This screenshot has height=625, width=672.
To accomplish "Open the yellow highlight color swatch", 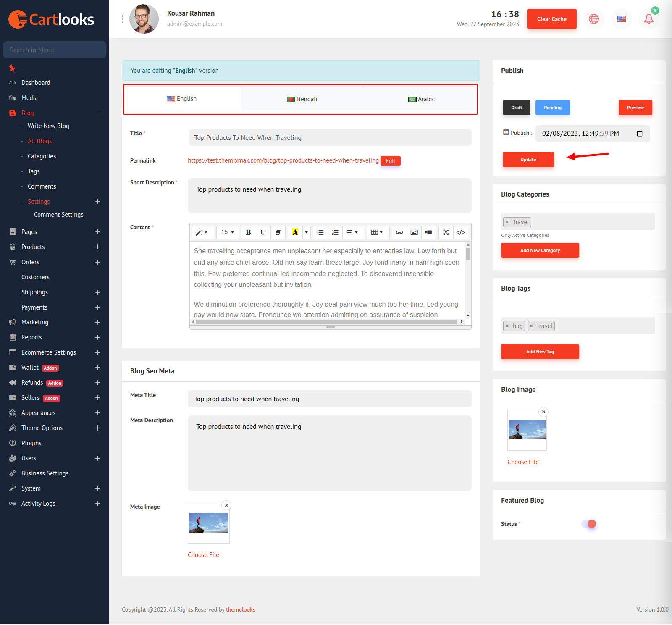I will (x=295, y=232).
